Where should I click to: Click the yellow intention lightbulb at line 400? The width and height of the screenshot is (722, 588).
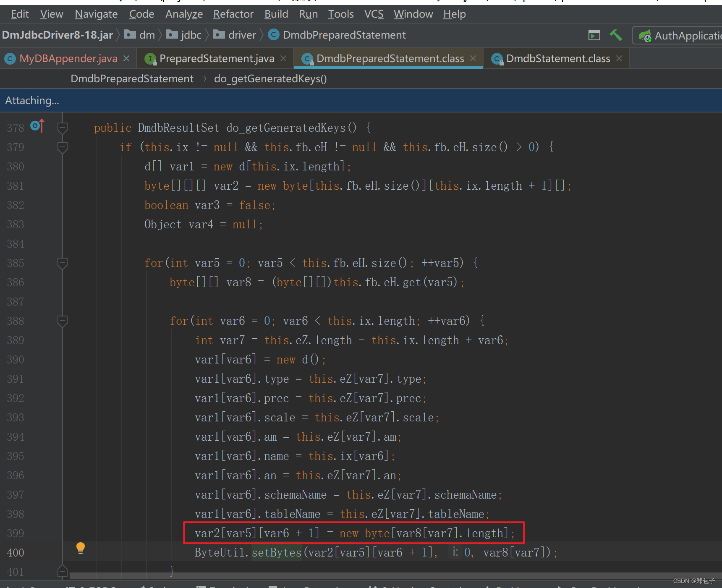click(x=81, y=548)
